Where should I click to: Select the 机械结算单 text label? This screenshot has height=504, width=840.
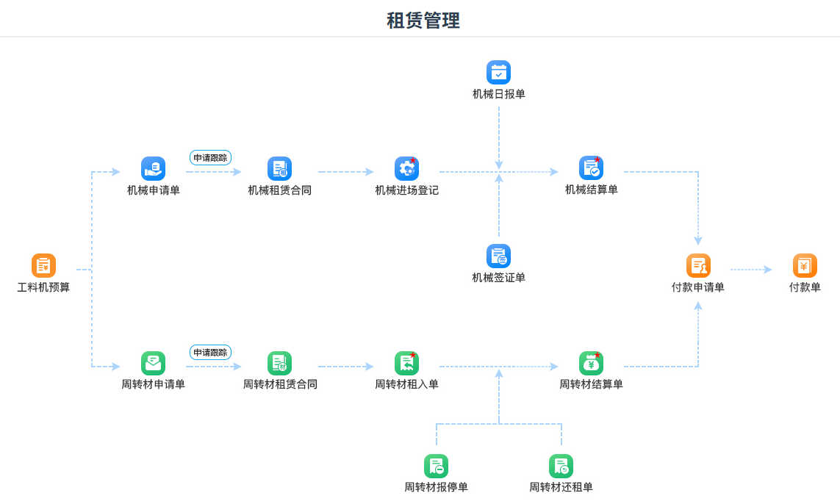592,190
